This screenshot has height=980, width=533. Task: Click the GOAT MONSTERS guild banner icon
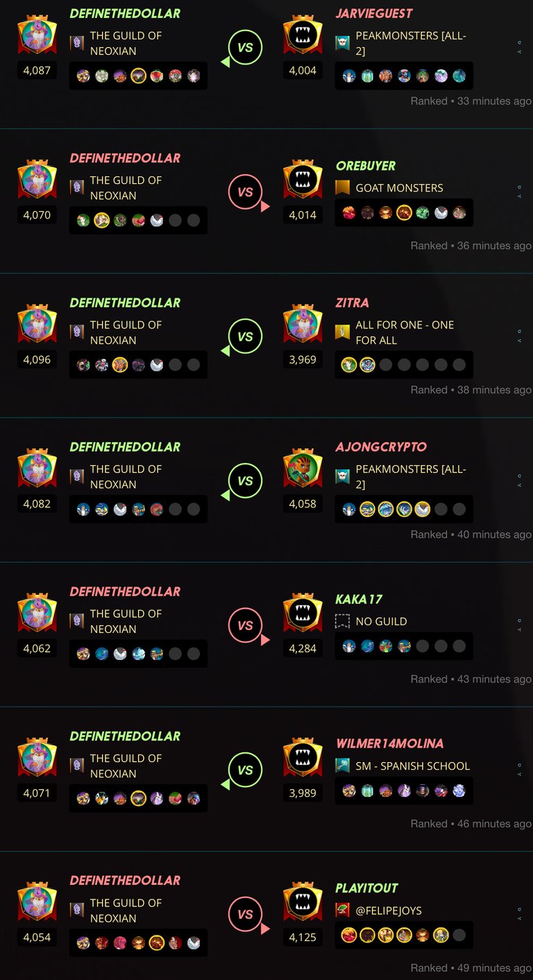[342, 187]
